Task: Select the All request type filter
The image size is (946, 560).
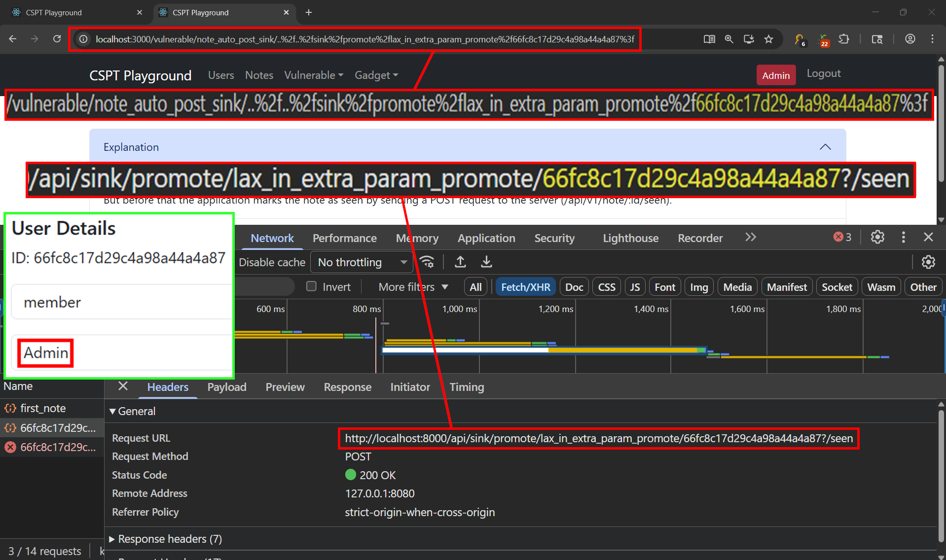Action: [x=475, y=287]
